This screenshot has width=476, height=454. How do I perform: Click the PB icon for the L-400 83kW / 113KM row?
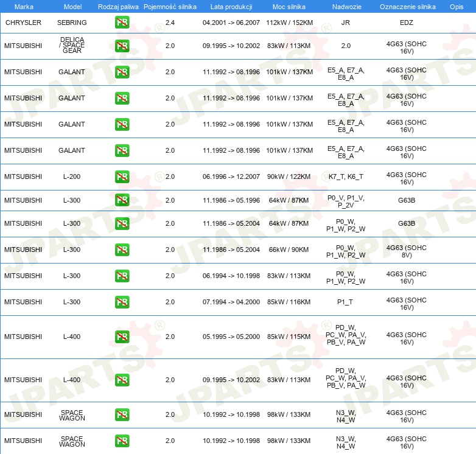pyautogui.click(x=122, y=380)
